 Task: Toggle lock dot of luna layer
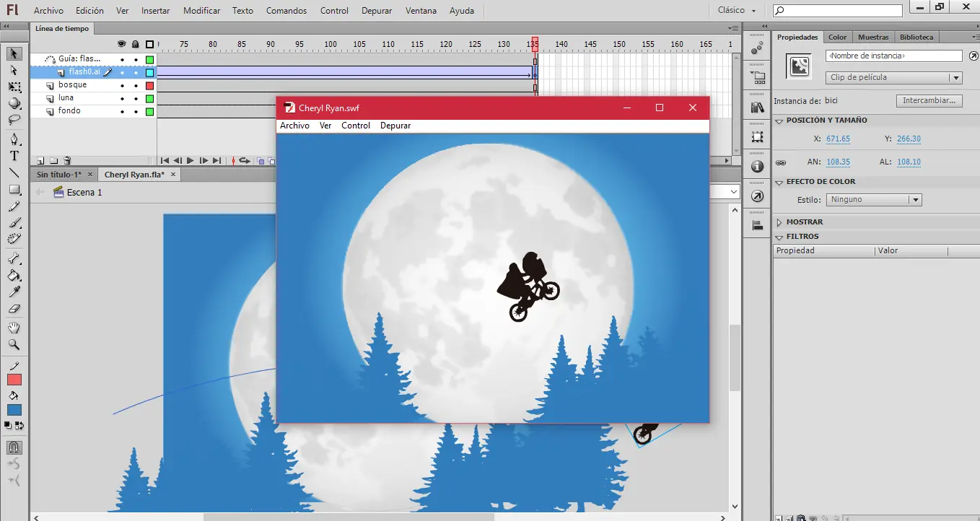(x=136, y=98)
